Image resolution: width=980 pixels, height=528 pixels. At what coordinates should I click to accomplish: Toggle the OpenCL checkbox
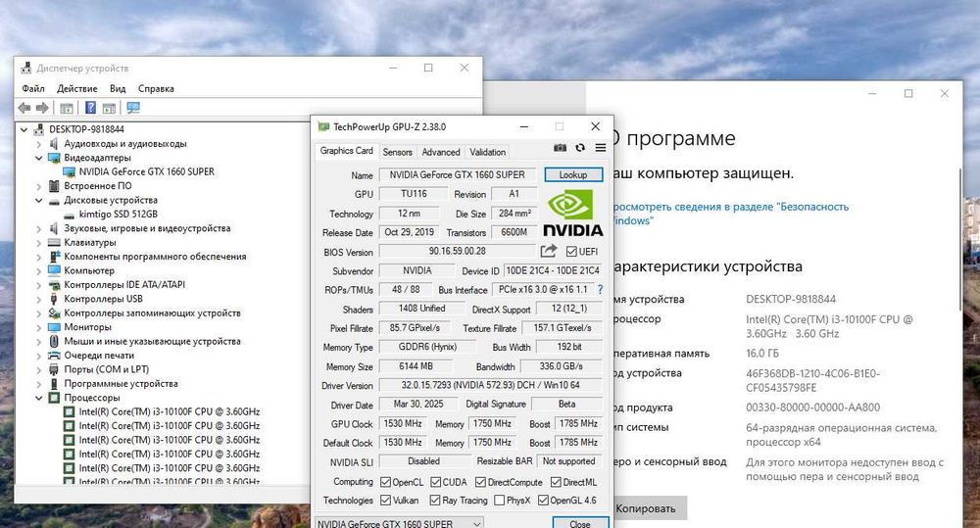385,482
